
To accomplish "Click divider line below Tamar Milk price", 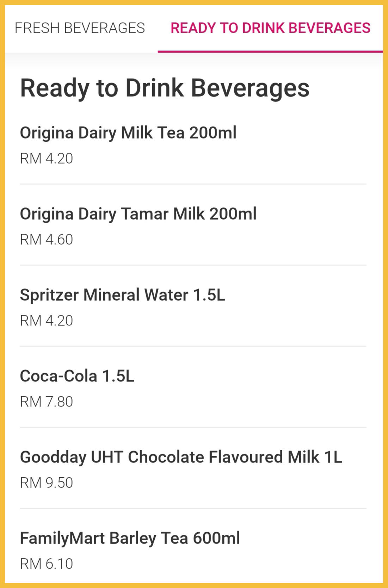I will (193, 265).
